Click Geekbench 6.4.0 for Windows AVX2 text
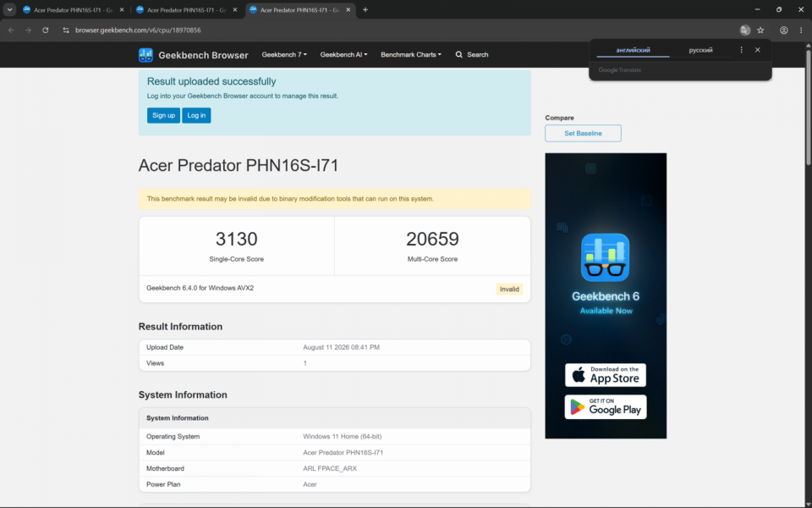812x508 pixels. pos(200,288)
